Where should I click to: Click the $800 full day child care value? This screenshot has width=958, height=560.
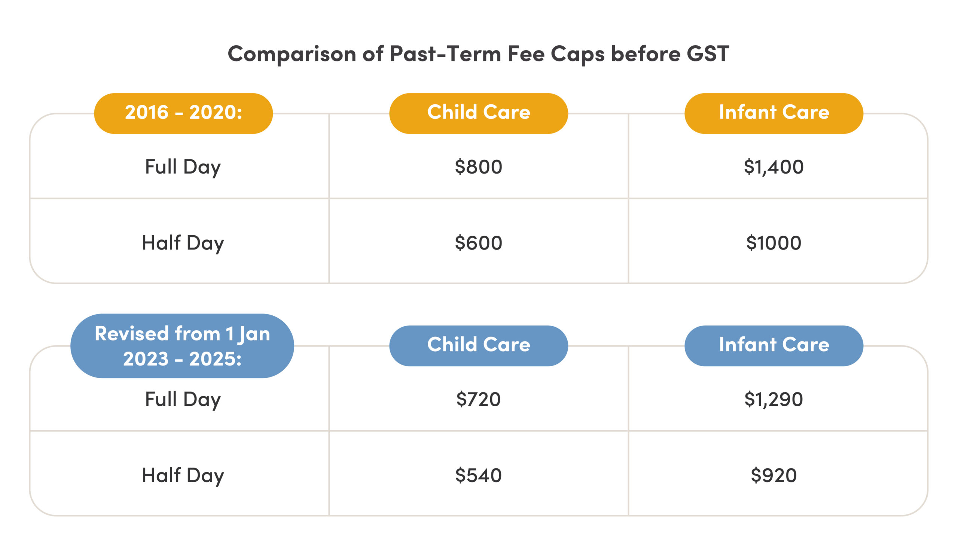coord(478,167)
